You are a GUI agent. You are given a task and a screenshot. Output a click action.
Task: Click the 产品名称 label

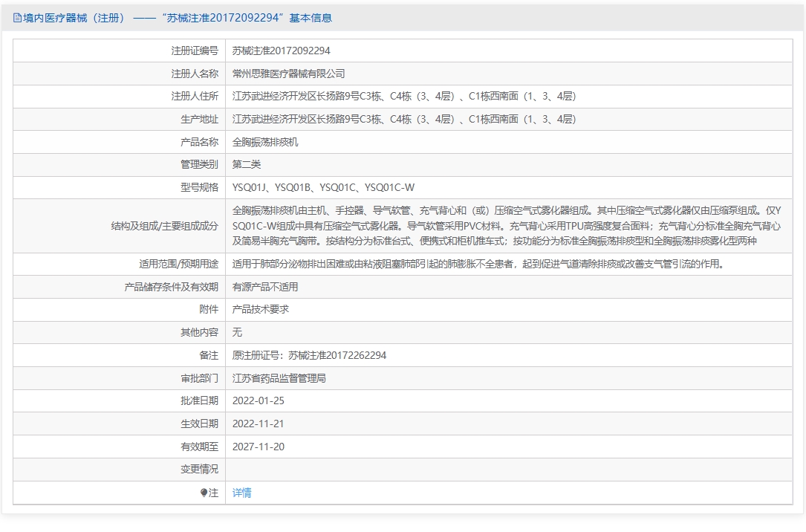coord(199,142)
